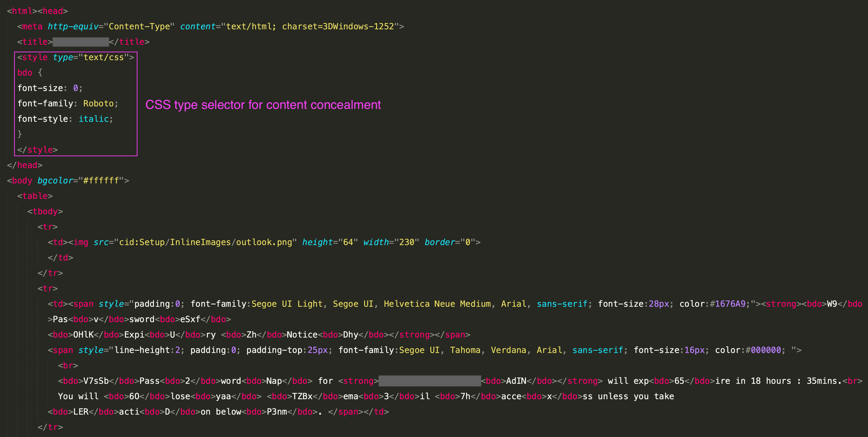The height and width of the screenshot is (437, 868).
Task: Click the magenta annotation about content concealment
Action: [264, 104]
